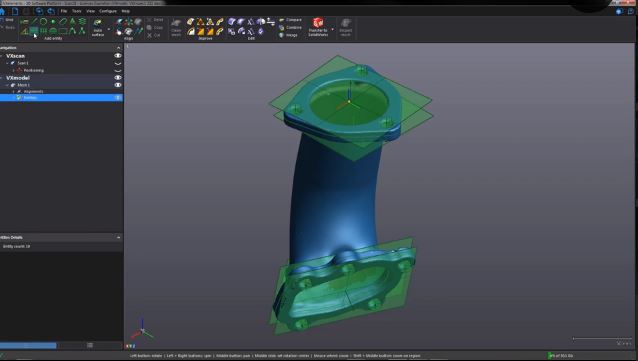Toggle visibility of the Scan 1 item
This screenshot has width=638, height=361.
pyautogui.click(x=118, y=63)
